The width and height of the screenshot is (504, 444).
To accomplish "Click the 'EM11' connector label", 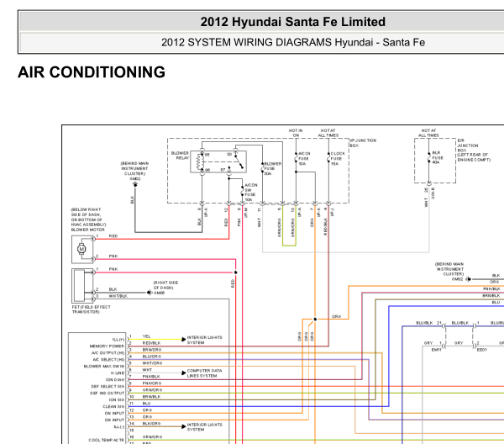I will pos(436,350).
